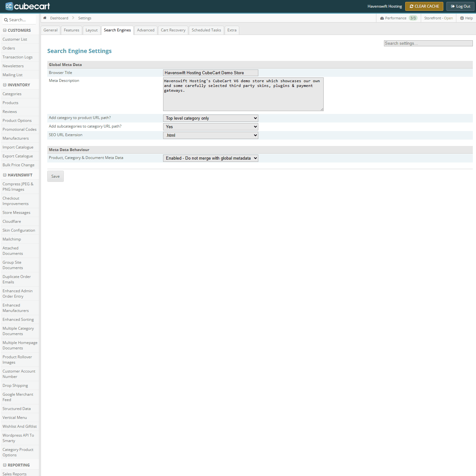Open Manufacturers in sidebar
The height and width of the screenshot is (476, 476).
tap(16, 138)
